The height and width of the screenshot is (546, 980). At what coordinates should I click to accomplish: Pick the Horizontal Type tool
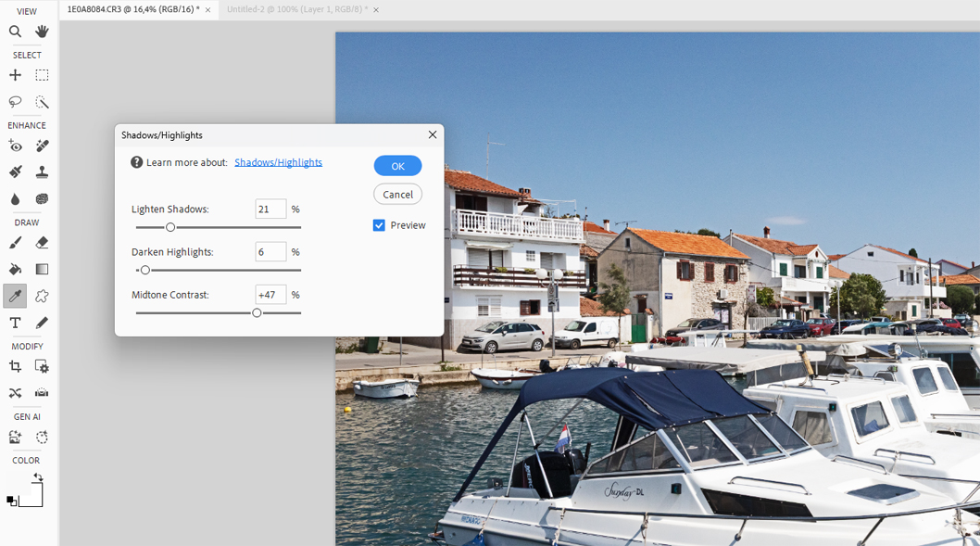coord(15,323)
